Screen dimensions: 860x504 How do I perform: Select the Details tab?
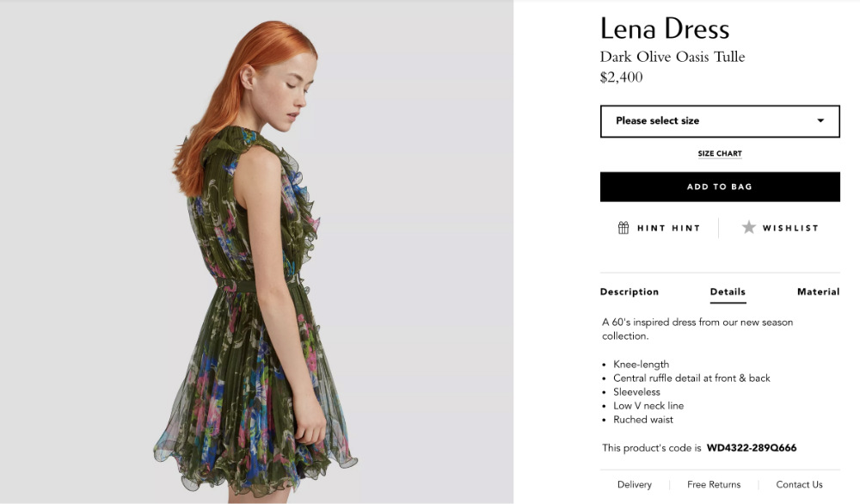tap(728, 292)
